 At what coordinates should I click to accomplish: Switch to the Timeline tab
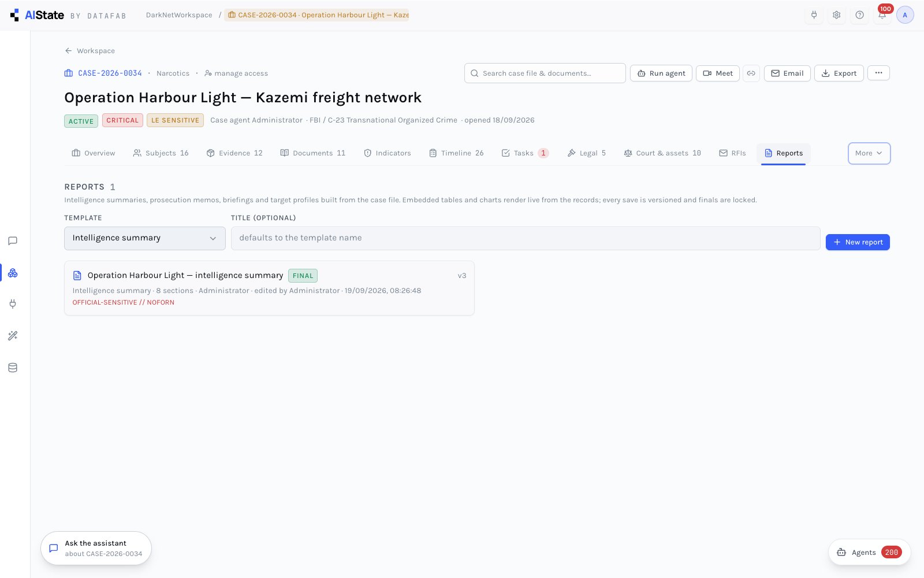(x=456, y=153)
